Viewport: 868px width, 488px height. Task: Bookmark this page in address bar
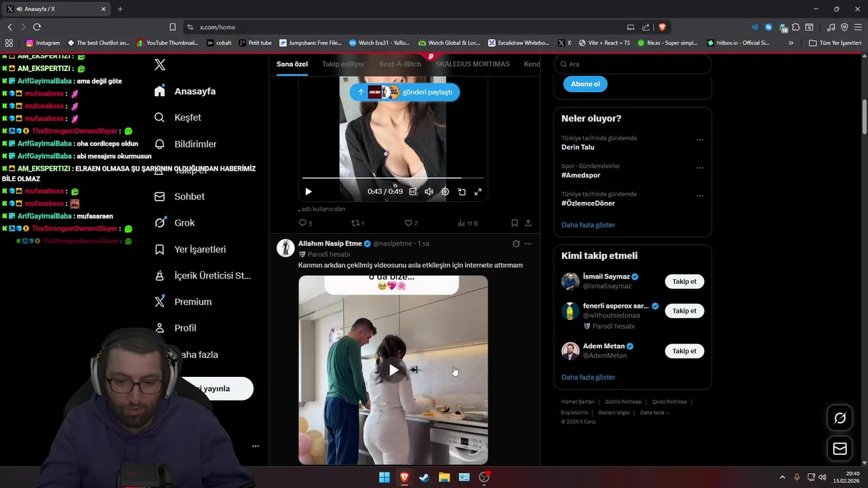172,27
